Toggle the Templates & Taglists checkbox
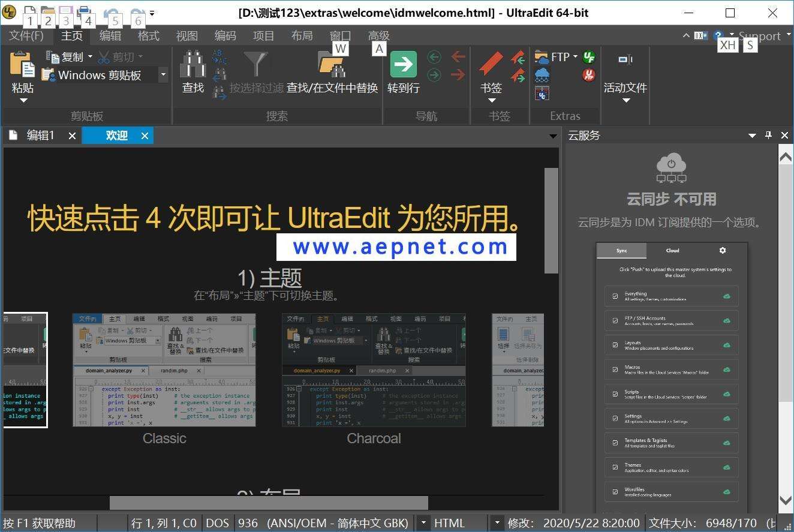The height and width of the screenshot is (532, 794). click(615, 443)
